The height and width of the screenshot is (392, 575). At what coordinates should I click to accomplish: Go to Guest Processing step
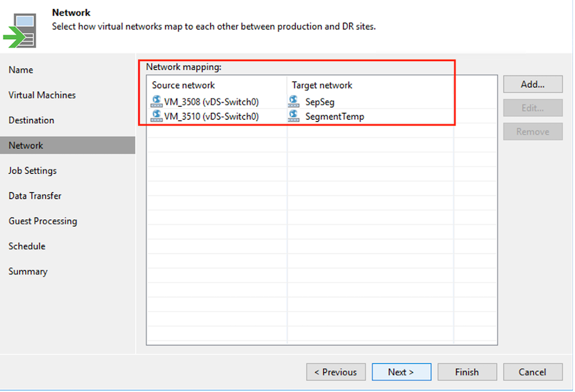(x=42, y=221)
